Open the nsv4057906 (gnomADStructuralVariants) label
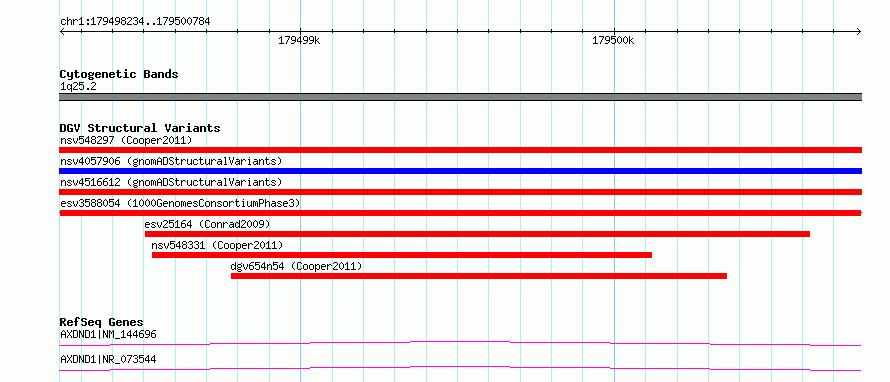 pyautogui.click(x=171, y=161)
